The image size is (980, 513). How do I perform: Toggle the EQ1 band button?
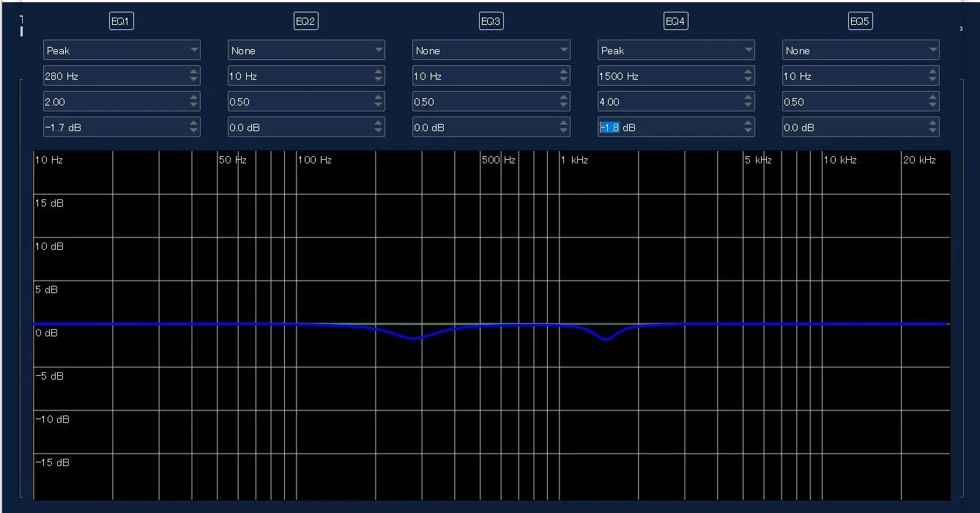[121, 21]
